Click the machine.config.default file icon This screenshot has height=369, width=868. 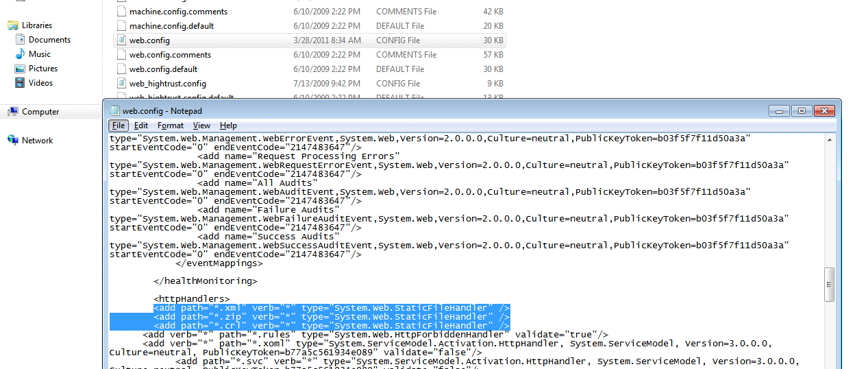tap(122, 26)
